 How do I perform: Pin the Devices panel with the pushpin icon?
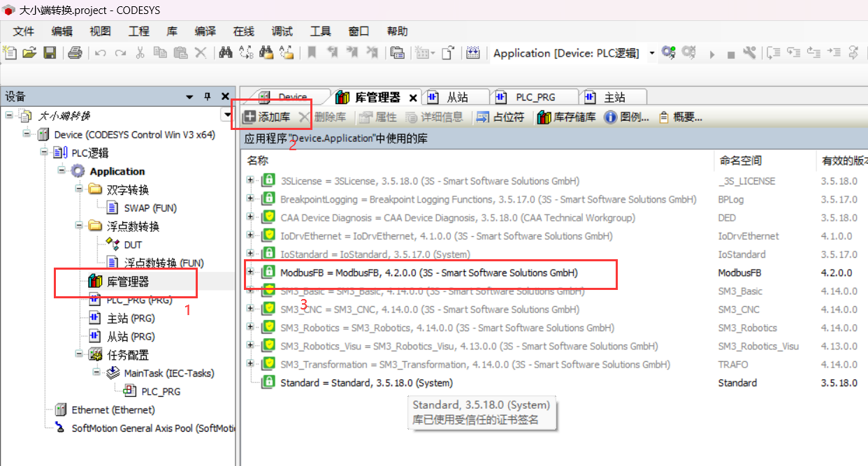207,97
